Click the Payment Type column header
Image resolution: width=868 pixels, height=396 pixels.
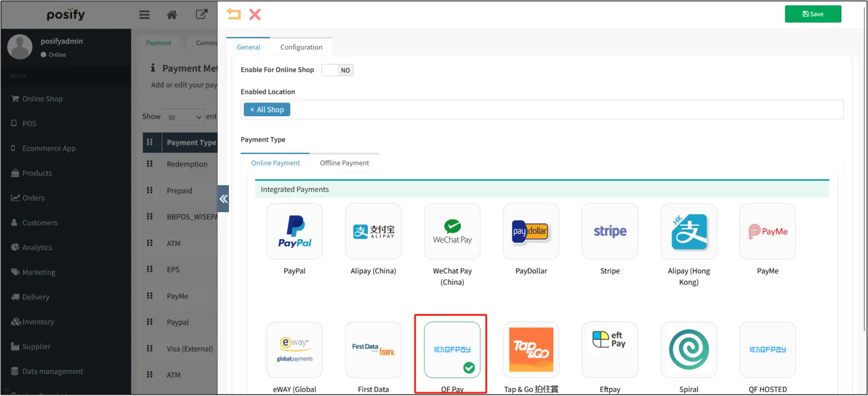tap(190, 143)
